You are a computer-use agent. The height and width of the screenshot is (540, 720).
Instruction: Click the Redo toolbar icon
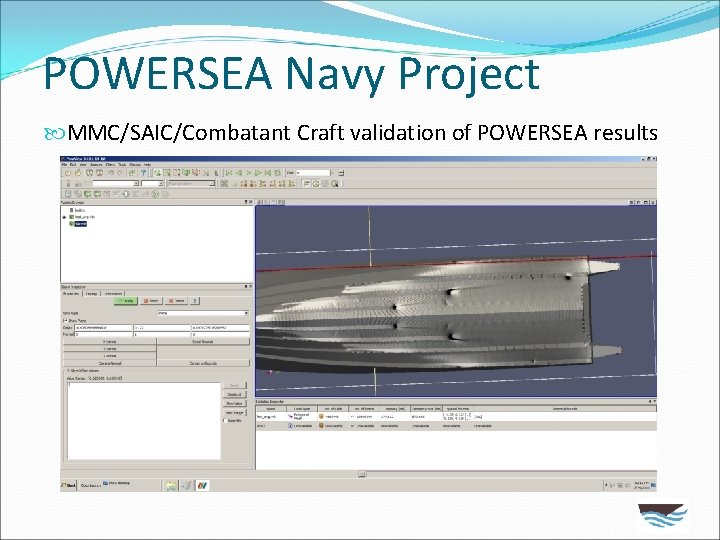coord(120,173)
